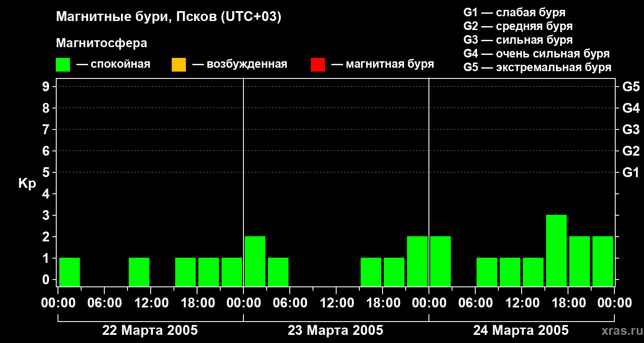Select the tallest Kp 3 bar on 24 March
The height and width of the screenshot is (343, 644).
coord(556,250)
